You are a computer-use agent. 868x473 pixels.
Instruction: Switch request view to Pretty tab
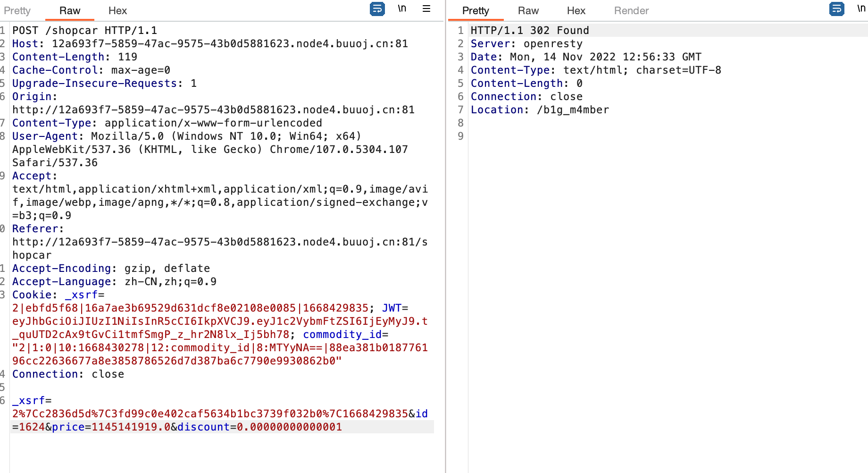[x=17, y=10]
